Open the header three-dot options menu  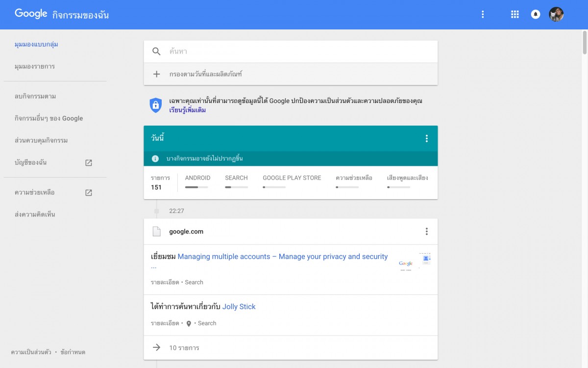483,14
